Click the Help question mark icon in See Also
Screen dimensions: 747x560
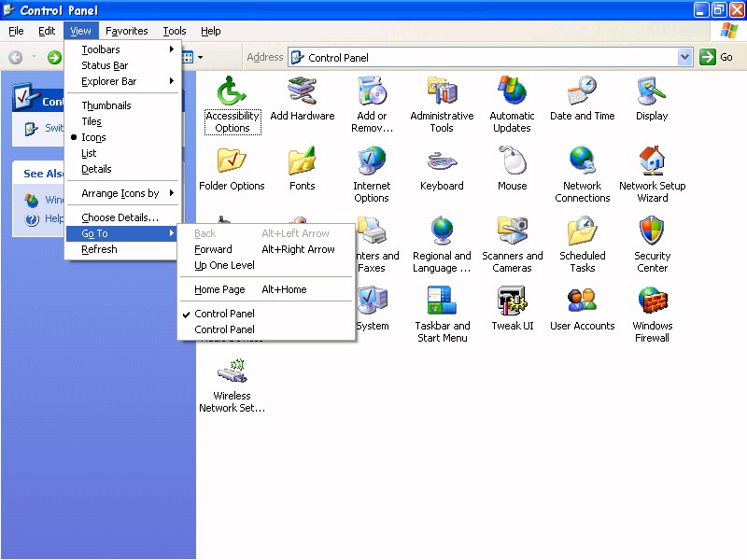(32, 219)
